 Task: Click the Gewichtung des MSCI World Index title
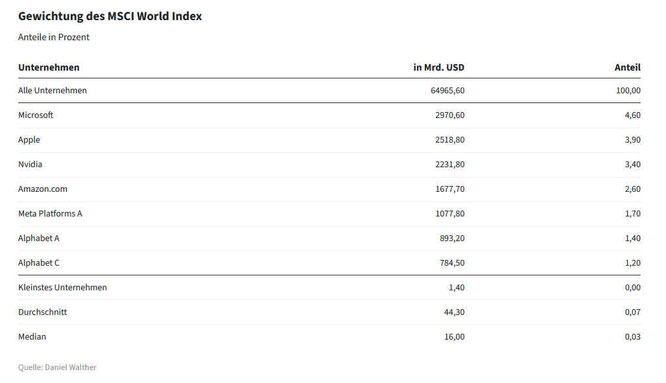point(110,16)
